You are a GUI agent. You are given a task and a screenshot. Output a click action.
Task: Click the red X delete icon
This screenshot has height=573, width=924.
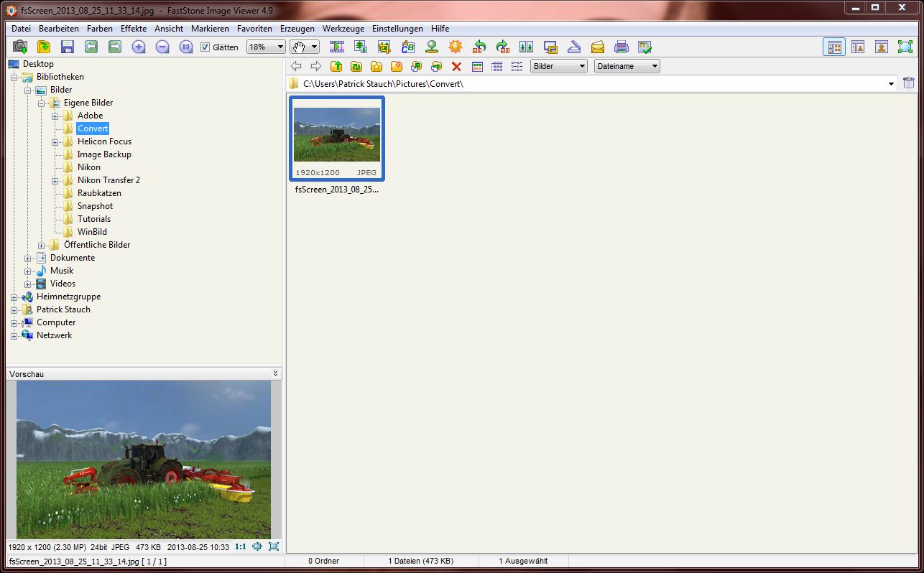coord(456,66)
